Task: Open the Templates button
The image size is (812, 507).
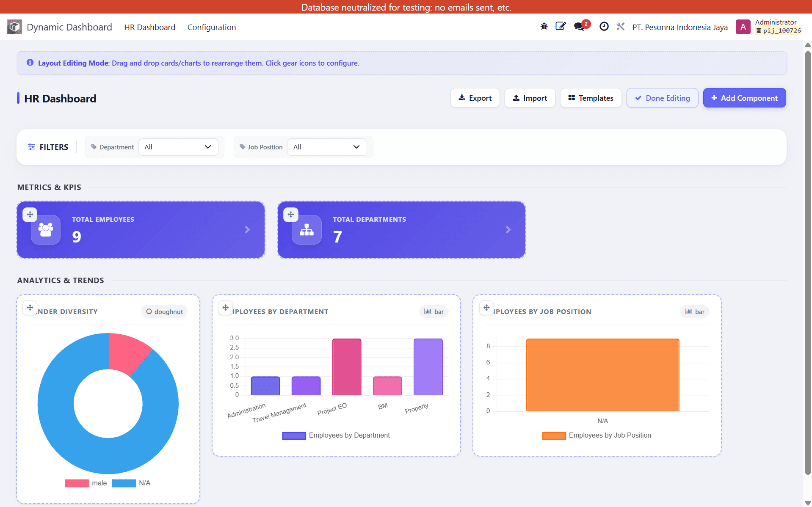Action: (x=591, y=98)
